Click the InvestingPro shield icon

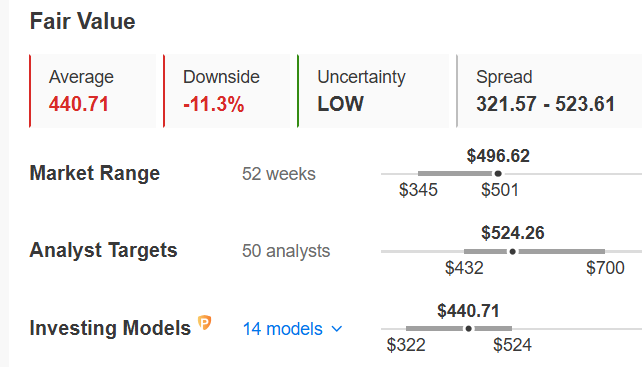(x=204, y=323)
